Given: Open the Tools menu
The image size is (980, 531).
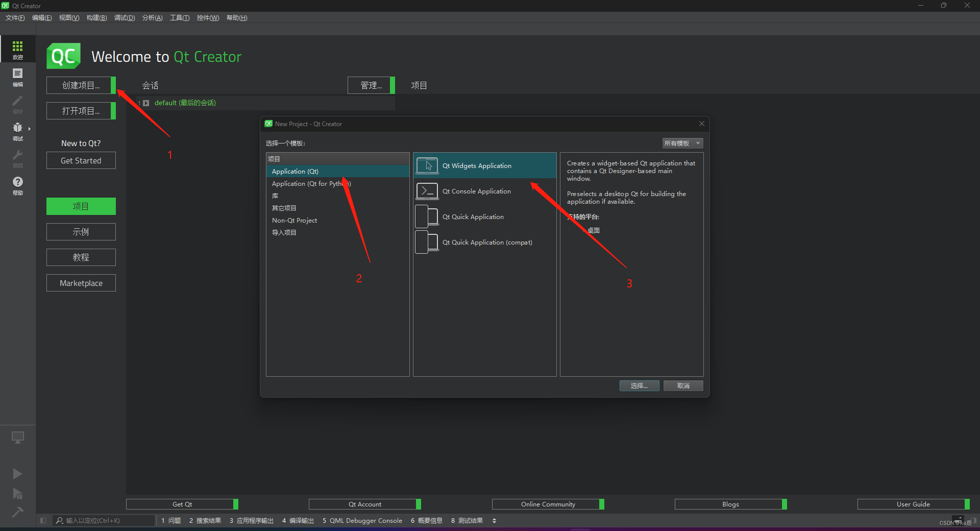Looking at the screenshot, I should tap(180, 17).
